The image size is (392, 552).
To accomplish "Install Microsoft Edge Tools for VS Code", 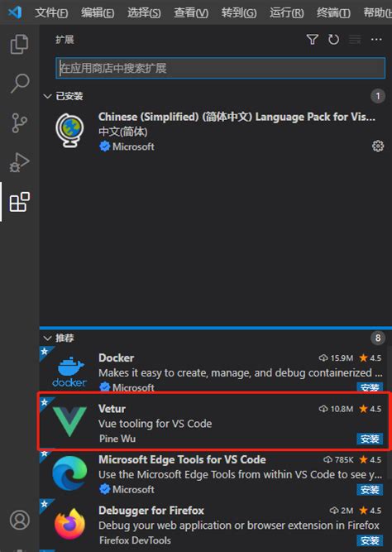I will pos(370,490).
